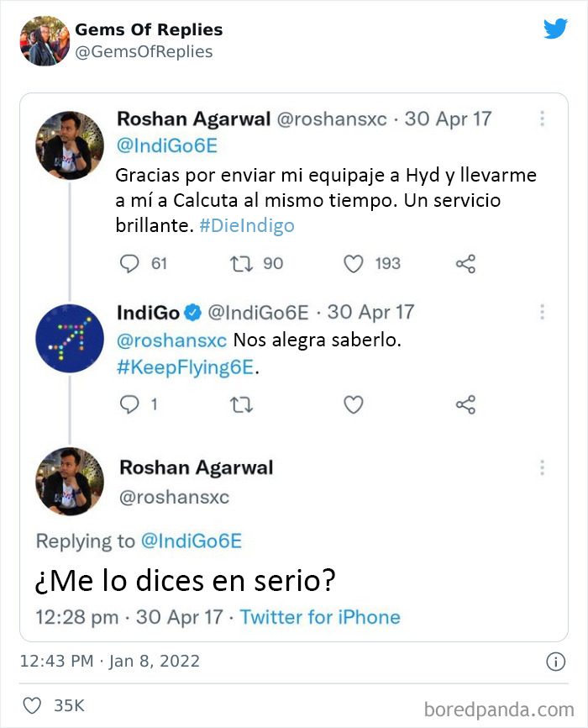Expand options menu on Roshan's last reply

tap(542, 467)
